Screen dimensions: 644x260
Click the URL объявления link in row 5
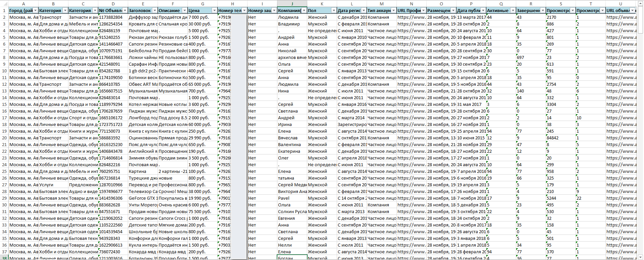click(x=621, y=37)
